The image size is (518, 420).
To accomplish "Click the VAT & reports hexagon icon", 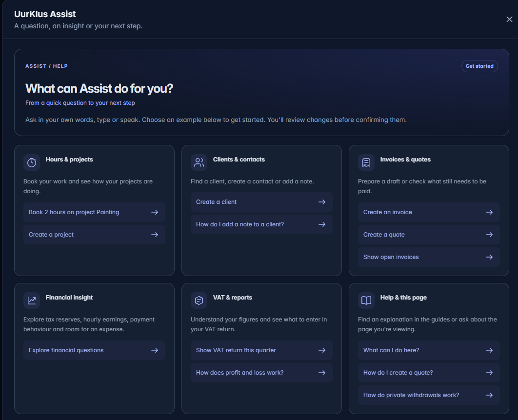I will tap(199, 300).
